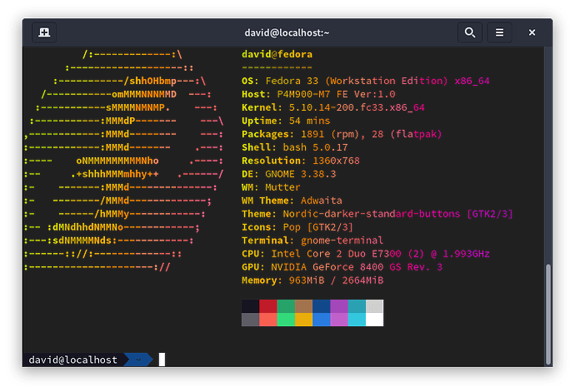This screenshot has width=575, height=392.
Task: Click the brown color swatch
Action: (303, 306)
